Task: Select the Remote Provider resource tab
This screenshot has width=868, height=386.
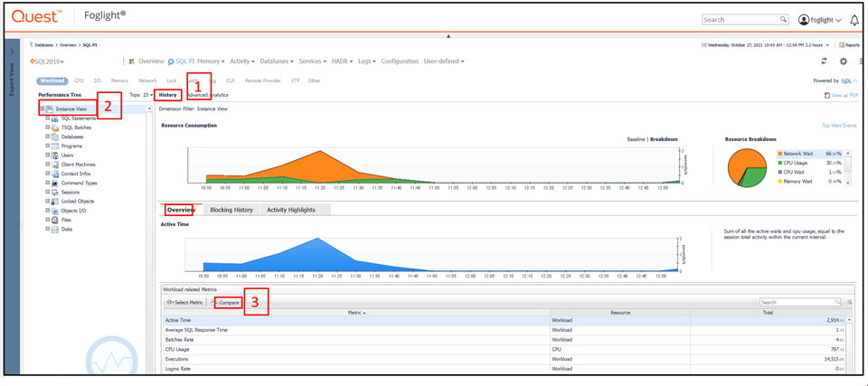Action: (x=263, y=80)
